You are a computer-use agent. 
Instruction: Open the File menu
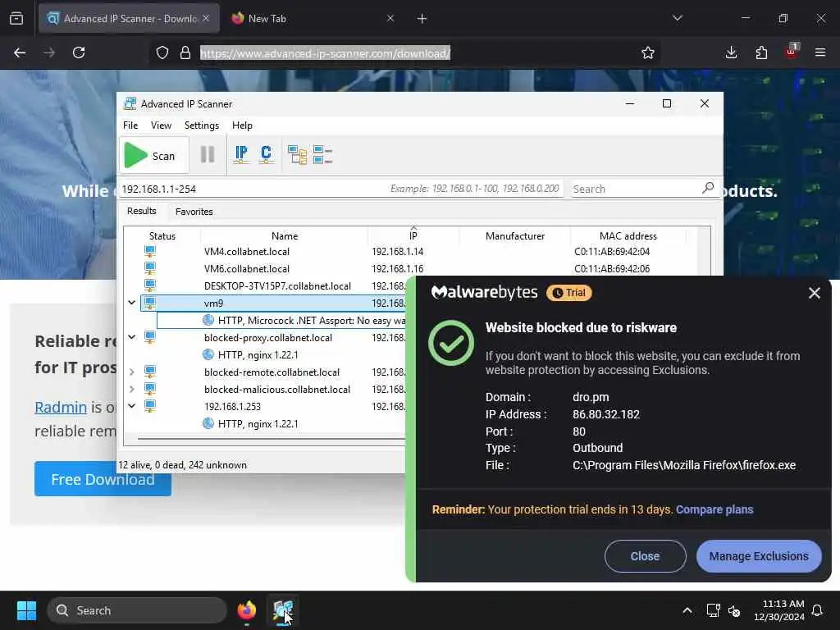[x=130, y=126]
